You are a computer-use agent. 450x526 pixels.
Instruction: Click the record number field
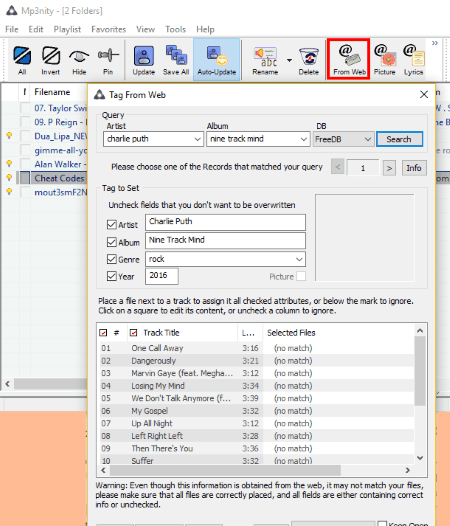tap(363, 167)
